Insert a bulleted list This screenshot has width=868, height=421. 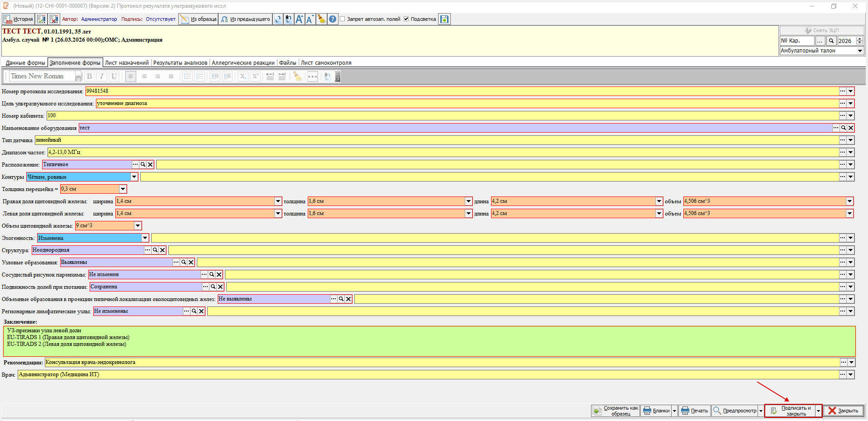pyautogui.click(x=187, y=76)
